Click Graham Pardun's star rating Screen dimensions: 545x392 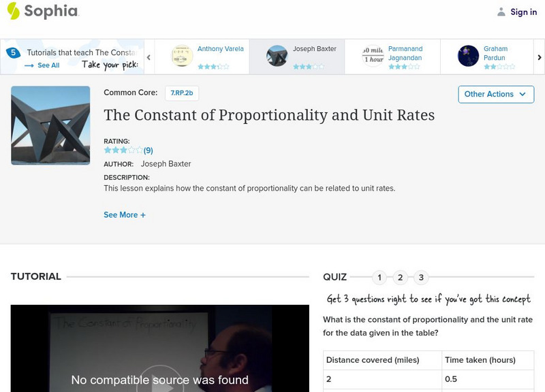499,67
